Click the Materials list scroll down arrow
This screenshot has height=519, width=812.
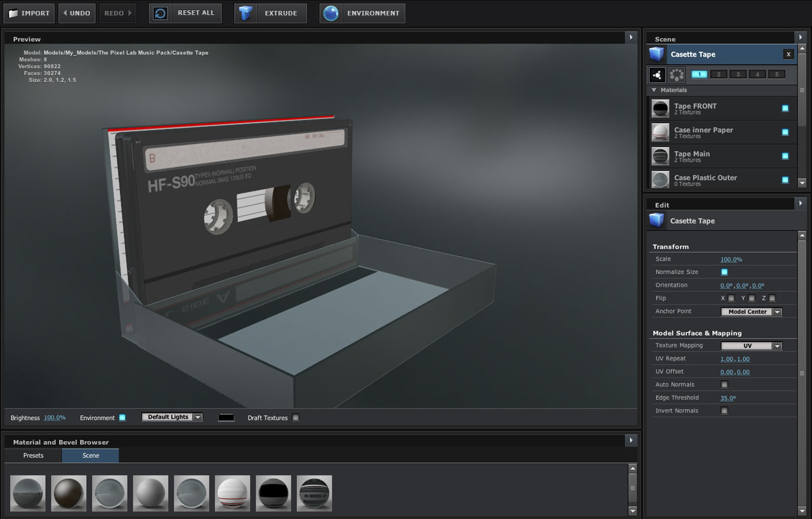(x=802, y=183)
